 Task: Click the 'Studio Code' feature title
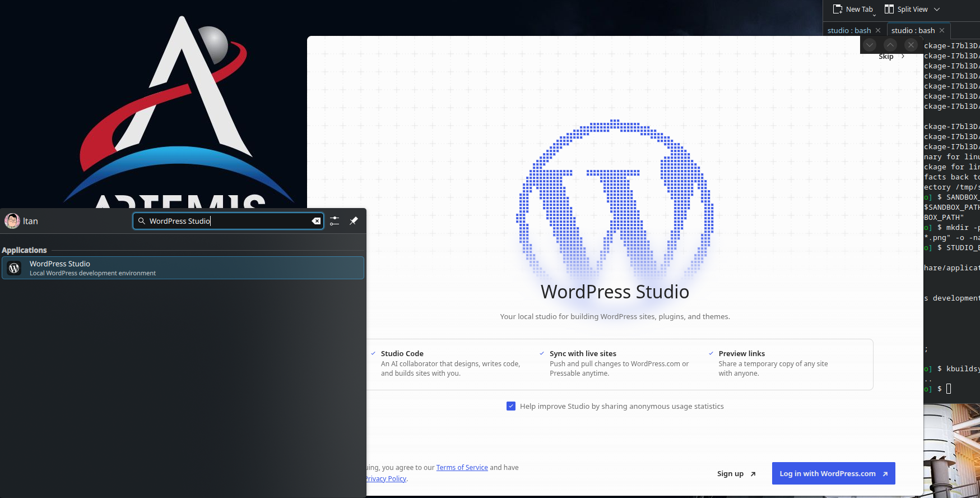coord(402,353)
